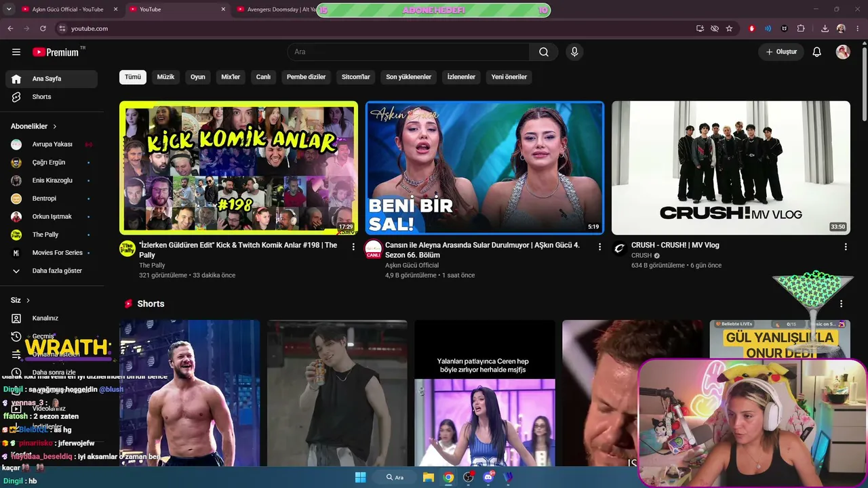
Task: Click the YouTube search input field
Action: pyautogui.click(x=409, y=52)
